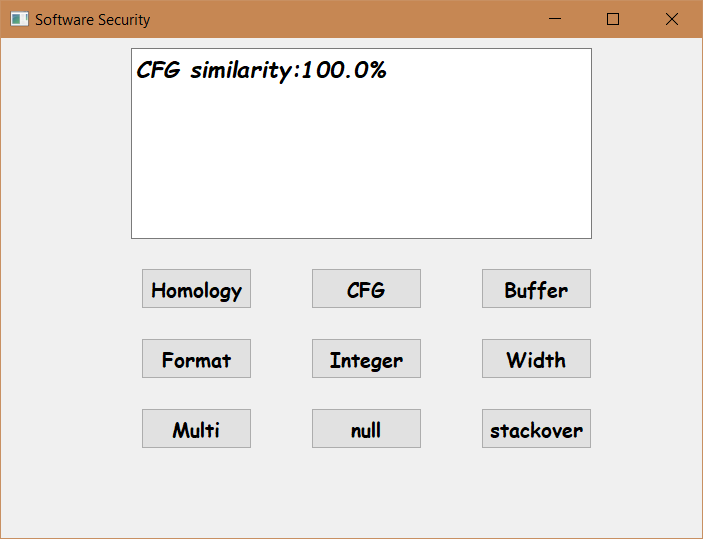The width and height of the screenshot is (703, 539).
Task: Minimize the Software Security window
Action: [x=555, y=19]
